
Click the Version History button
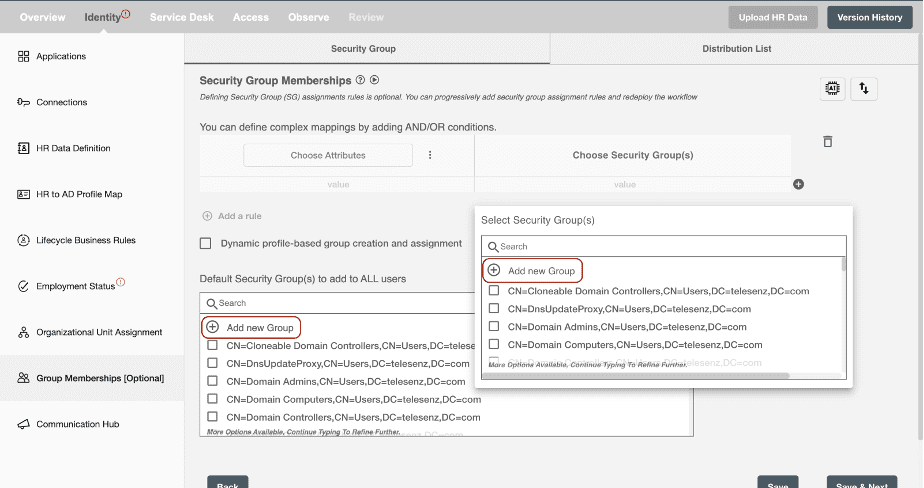(869, 17)
